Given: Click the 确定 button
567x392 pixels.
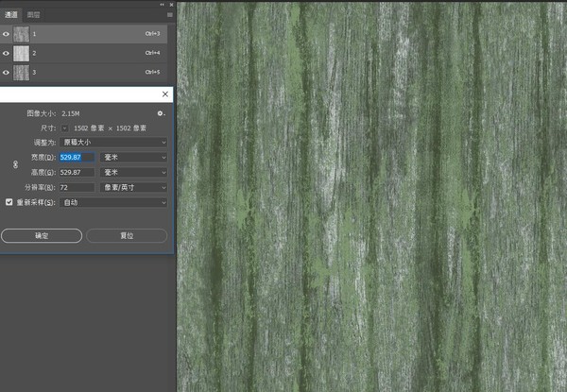Looking at the screenshot, I should tap(42, 235).
